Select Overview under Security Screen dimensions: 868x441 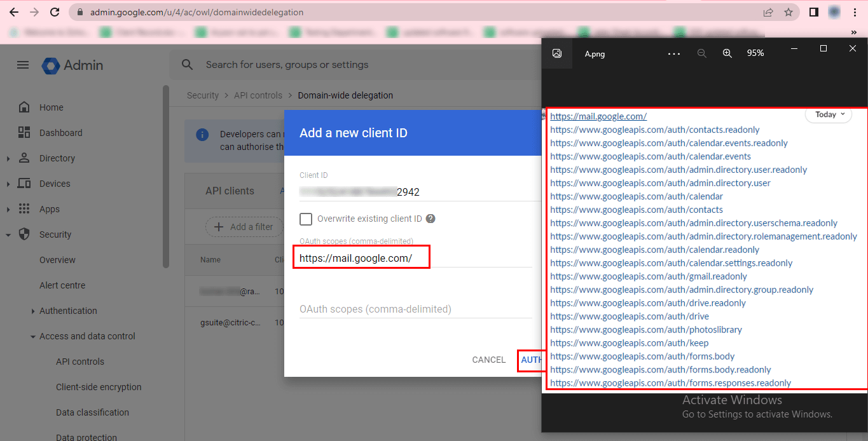pyautogui.click(x=57, y=260)
